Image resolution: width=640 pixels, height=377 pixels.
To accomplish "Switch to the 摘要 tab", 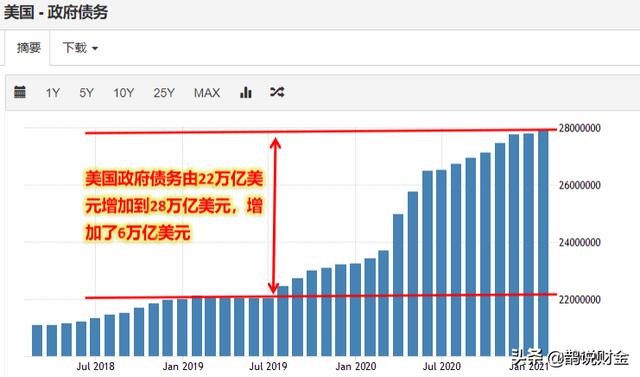I will click(x=29, y=48).
